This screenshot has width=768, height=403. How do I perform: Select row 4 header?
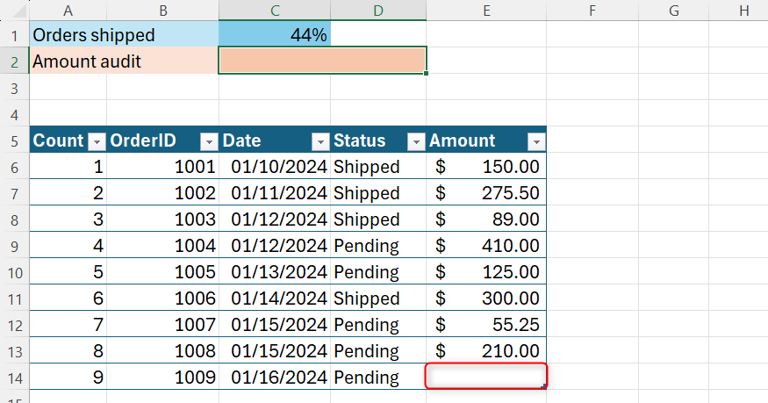coord(15,115)
